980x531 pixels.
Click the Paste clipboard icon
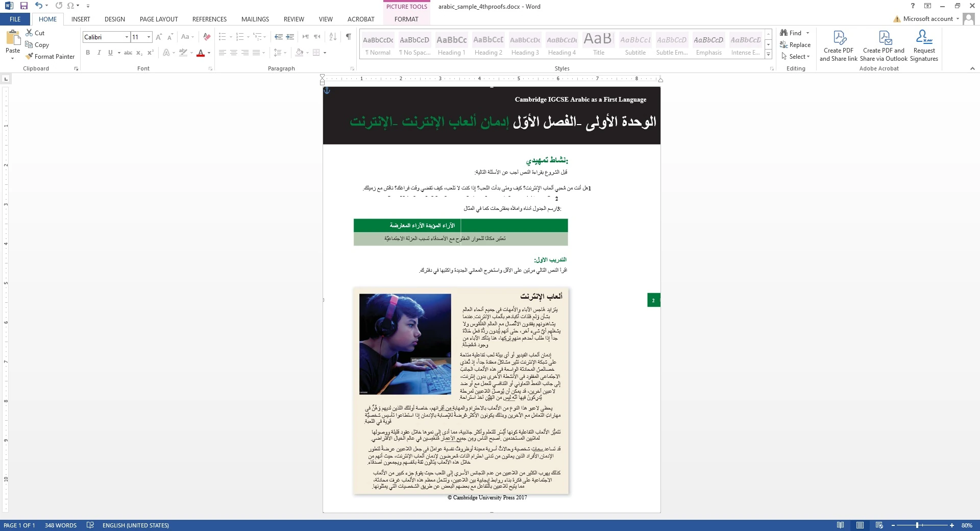point(13,39)
